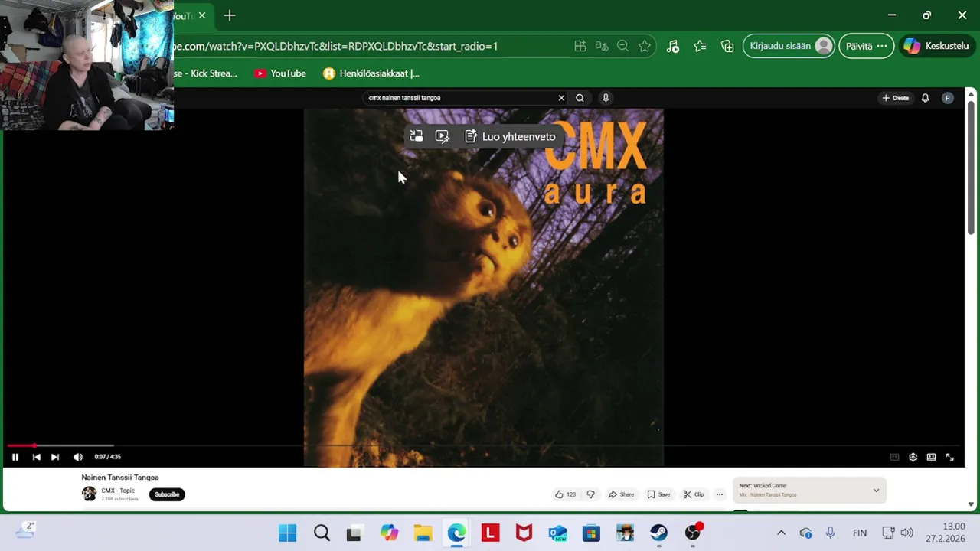Viewport: 980px width, 551px height.
Task: Switch the FIN keyboard language
Action: point(860,533)
